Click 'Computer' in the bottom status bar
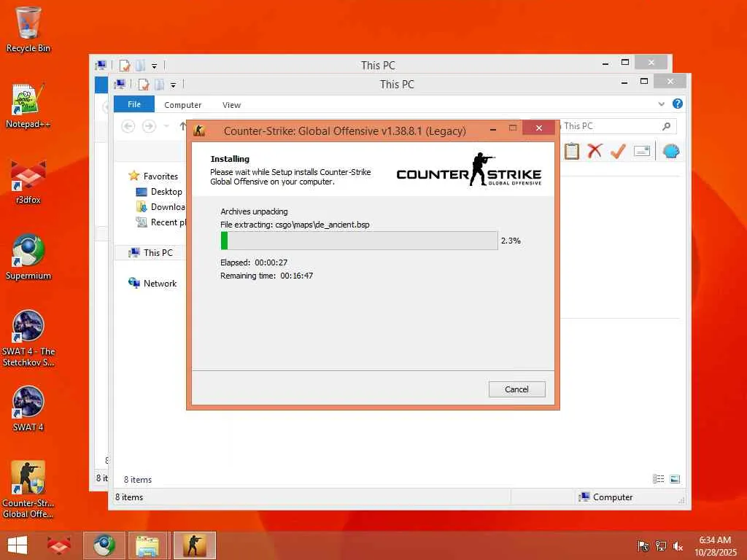The width and height of the screenshot is (747, 560). point(613,497)
